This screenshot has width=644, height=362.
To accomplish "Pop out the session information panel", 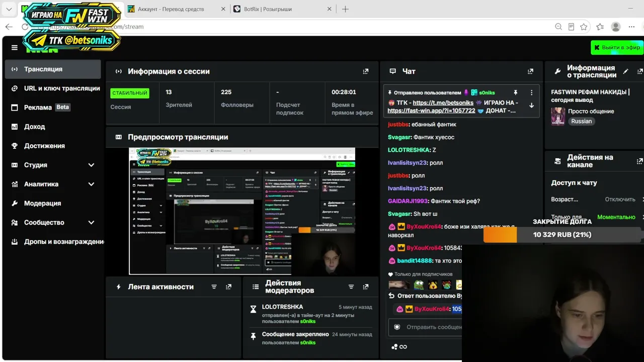I will pyautogui.click(x=366, y=71).
